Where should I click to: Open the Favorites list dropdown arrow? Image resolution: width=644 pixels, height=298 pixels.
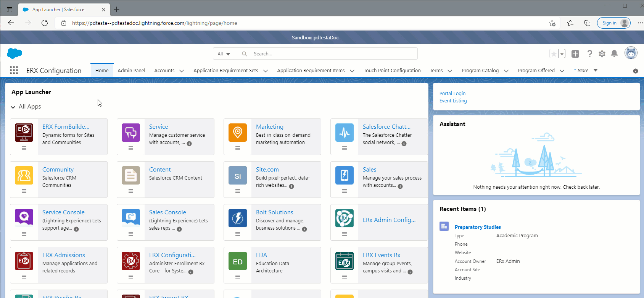[562, 54]
